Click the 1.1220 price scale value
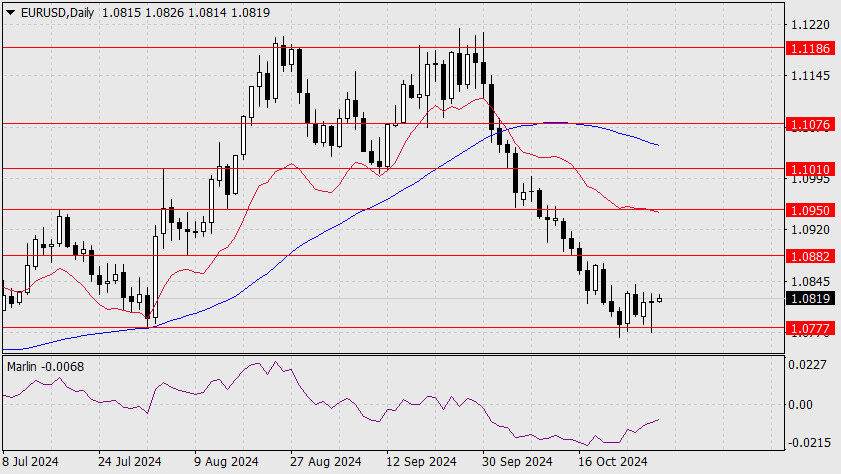This screenshot has height=474, width=841. click(x=810, y=25)
